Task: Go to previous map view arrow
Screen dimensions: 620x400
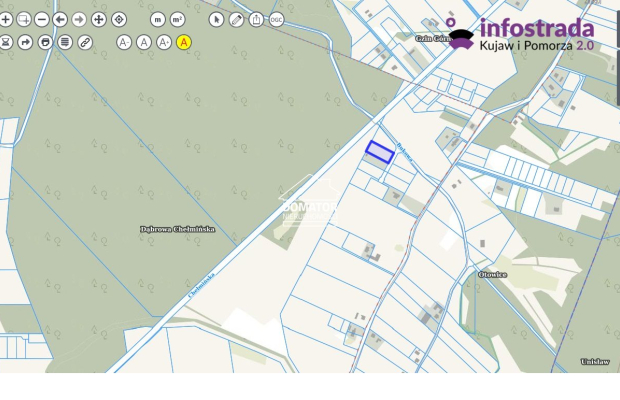Action: click(61, 19)
